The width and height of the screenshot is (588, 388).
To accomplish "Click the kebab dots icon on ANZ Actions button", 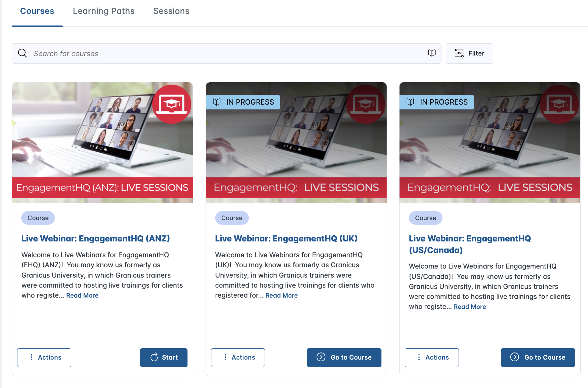I will [31, 357].
